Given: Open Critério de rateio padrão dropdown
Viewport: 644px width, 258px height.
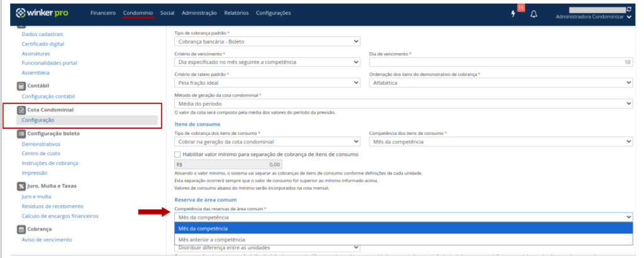Looking at the screenshot, I should 267,83.
